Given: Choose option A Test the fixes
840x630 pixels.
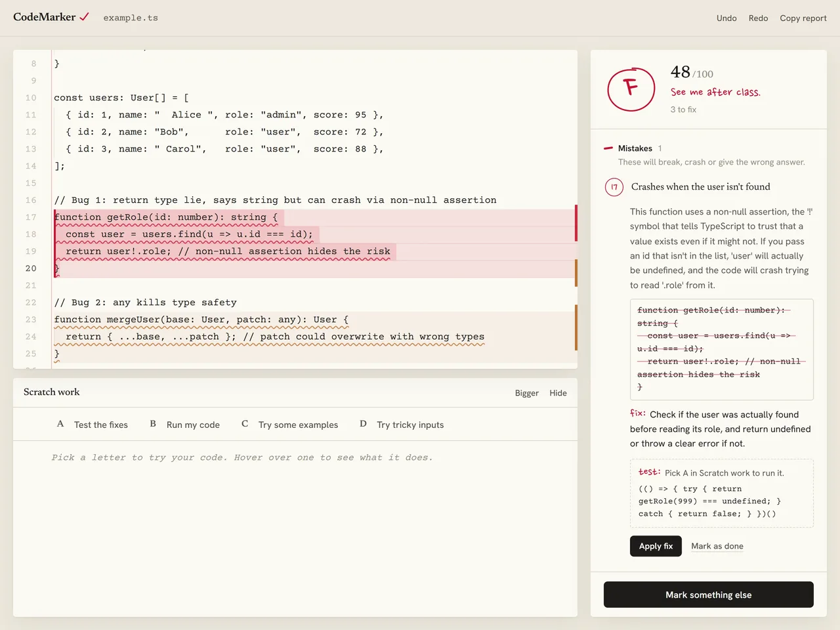Looking at the screenshot, I should (93, 425).
